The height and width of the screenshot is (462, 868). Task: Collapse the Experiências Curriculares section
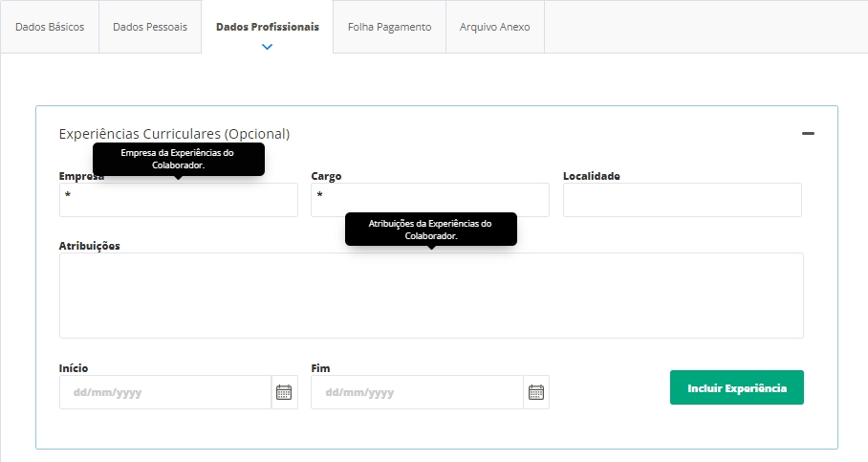coord(808,135)
